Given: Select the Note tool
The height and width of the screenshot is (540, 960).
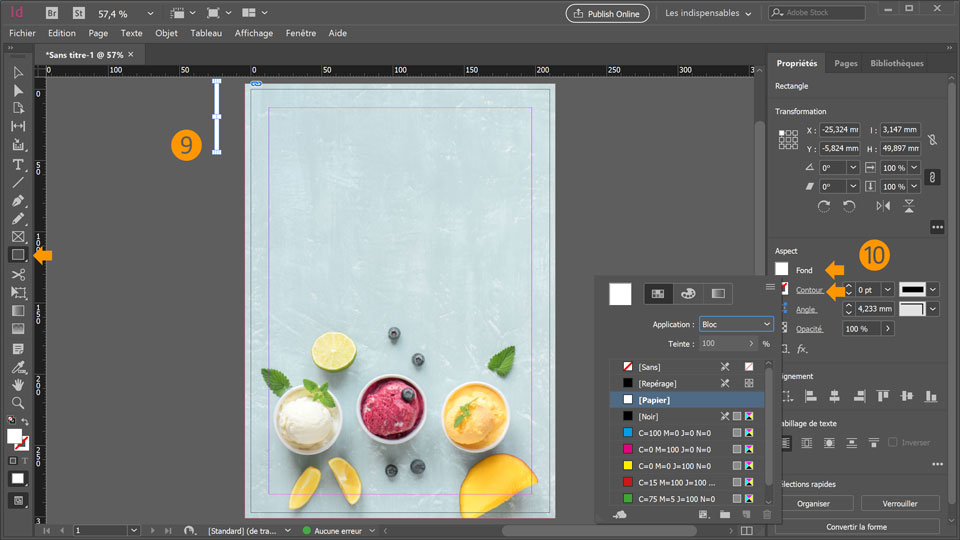Looking at the screenshot, I should [18, 349].
